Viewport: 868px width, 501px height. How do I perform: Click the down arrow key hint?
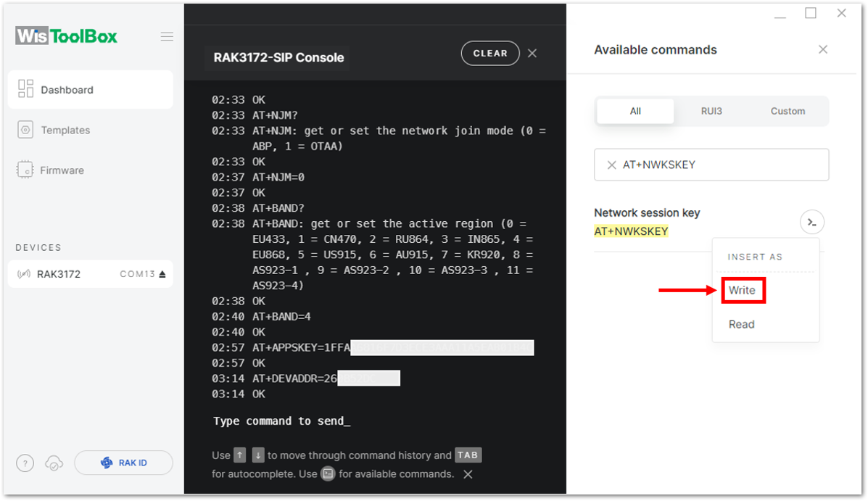pyautogui.click(x=258, y=455)
